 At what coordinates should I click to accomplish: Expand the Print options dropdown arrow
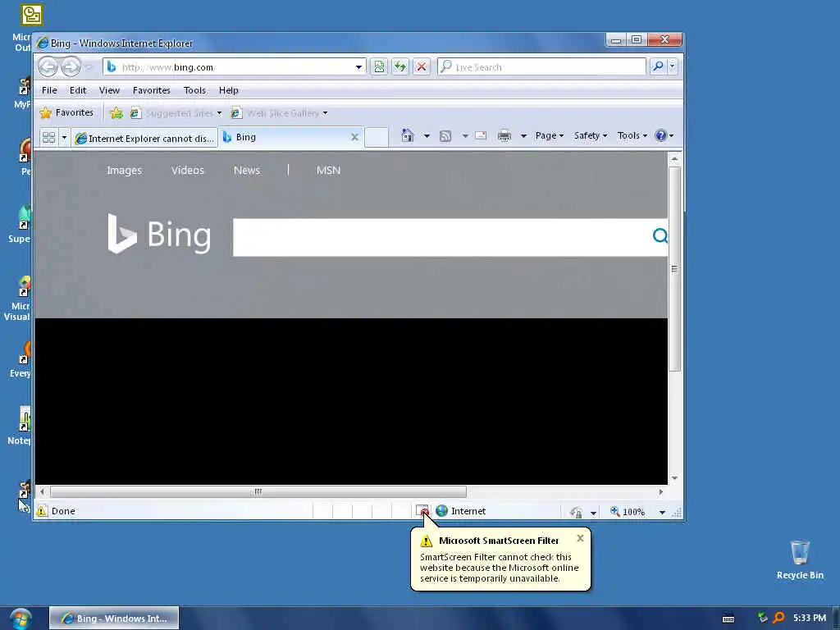click(523, 136)
